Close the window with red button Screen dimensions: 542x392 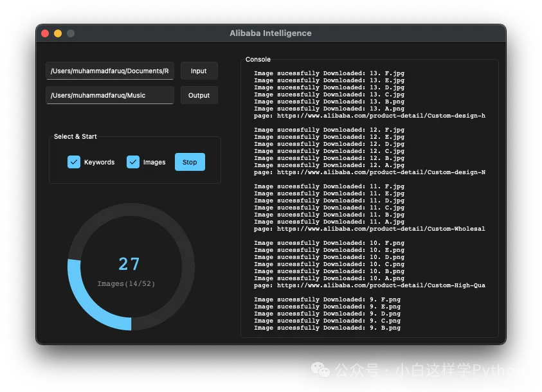(45, 33)
